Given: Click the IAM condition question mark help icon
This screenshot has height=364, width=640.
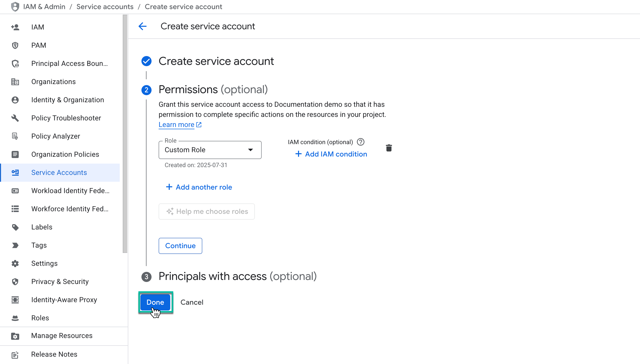Looking at the screenshot, I should pos(361,142).
